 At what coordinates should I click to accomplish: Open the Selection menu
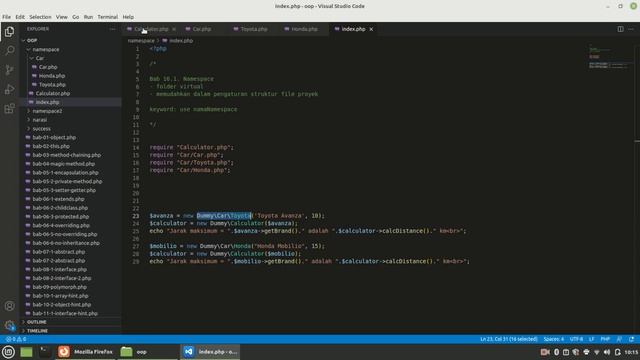(x=40, y=17)
